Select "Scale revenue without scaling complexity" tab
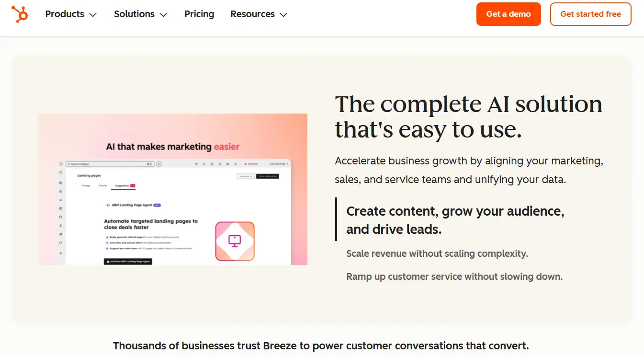The width and height of the screenshot is (644, 357). pos(437,253)
